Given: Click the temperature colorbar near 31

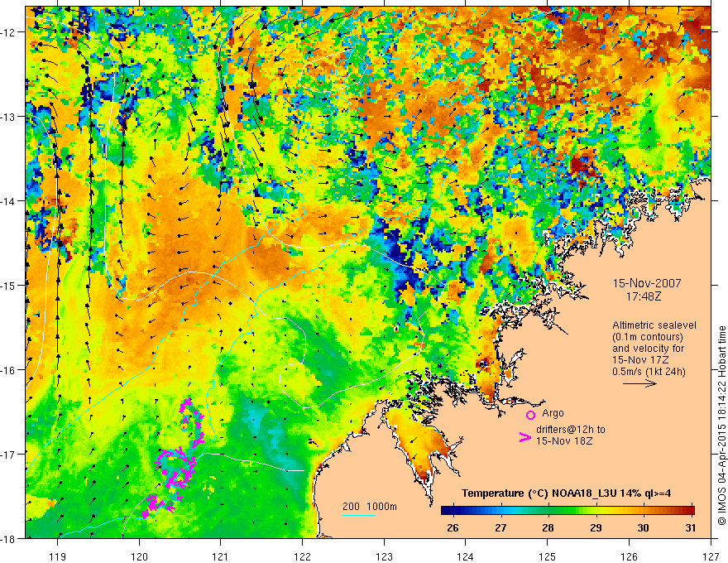Looking at the screenshot, I should pos(691,510).
